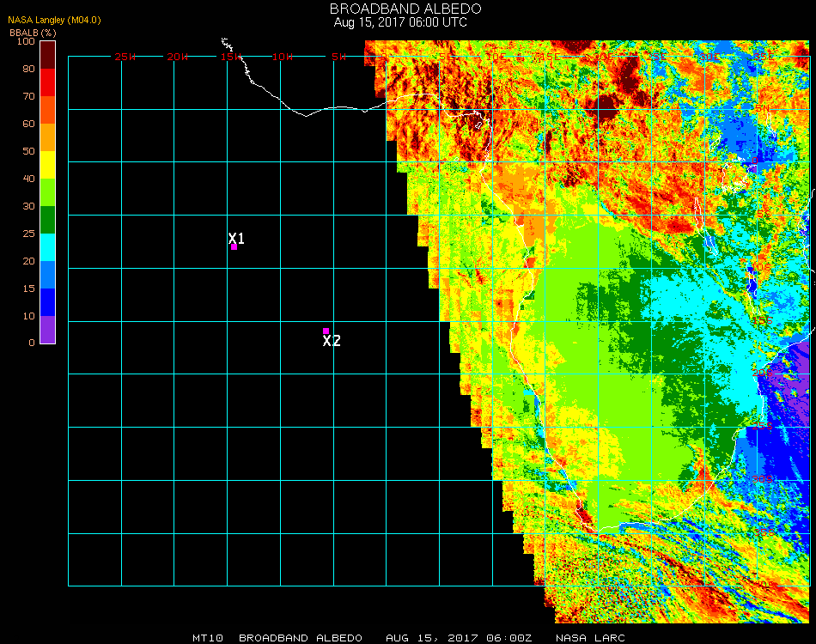Select the X1 text label

pos(237,239)
